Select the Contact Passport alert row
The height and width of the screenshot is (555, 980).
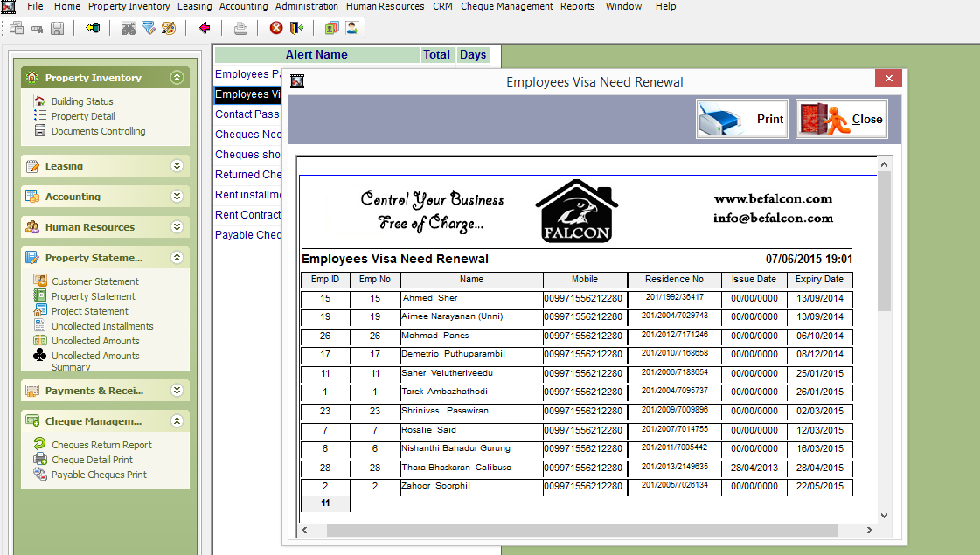point(248,114)
